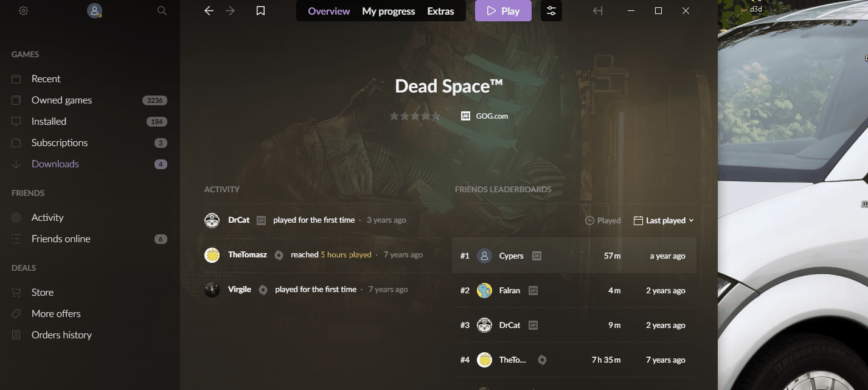
Task: Click the 184 installed count badge
Action: (157, 122)
